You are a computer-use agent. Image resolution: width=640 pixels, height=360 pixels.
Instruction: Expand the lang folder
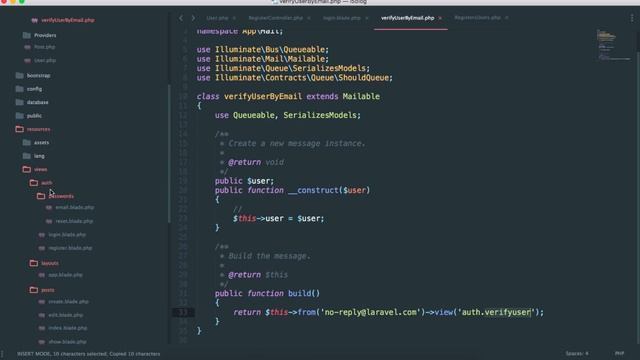[27, 156]
